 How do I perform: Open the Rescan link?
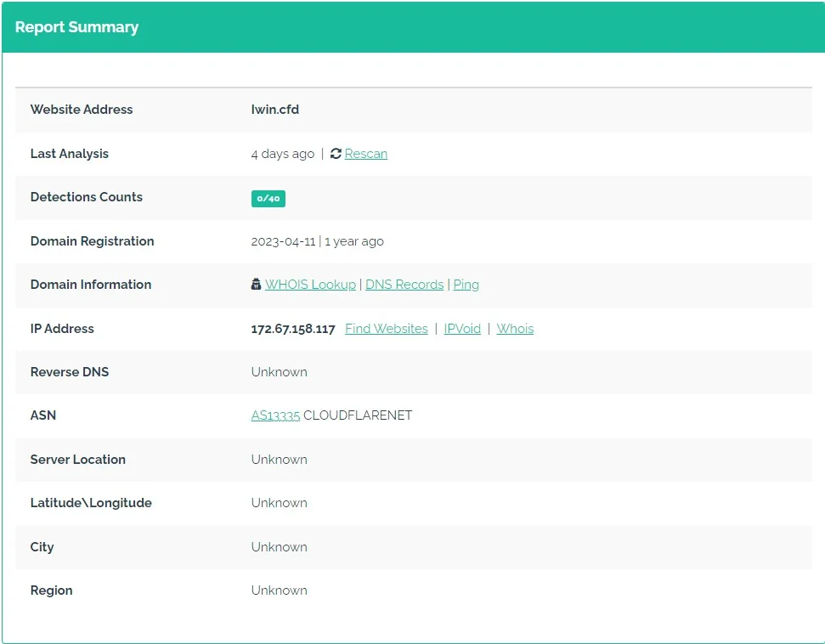pyautogui.click(x=366, y=154)
